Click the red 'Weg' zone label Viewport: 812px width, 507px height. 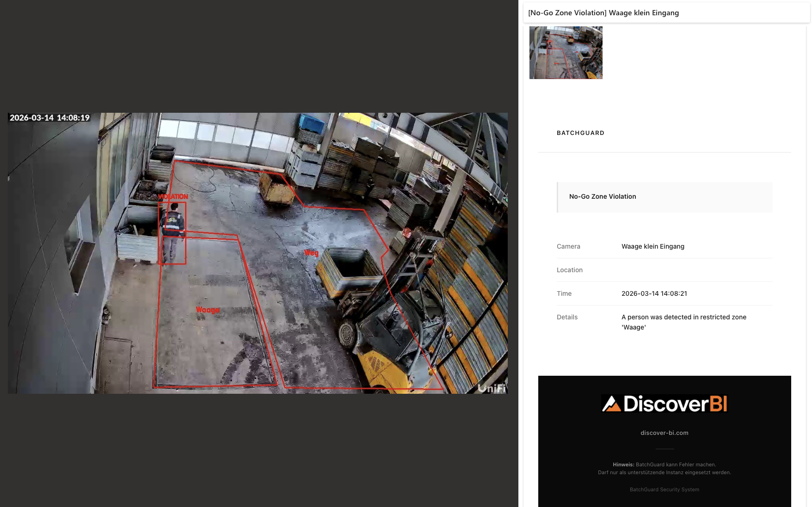click(x=311, y=253)
